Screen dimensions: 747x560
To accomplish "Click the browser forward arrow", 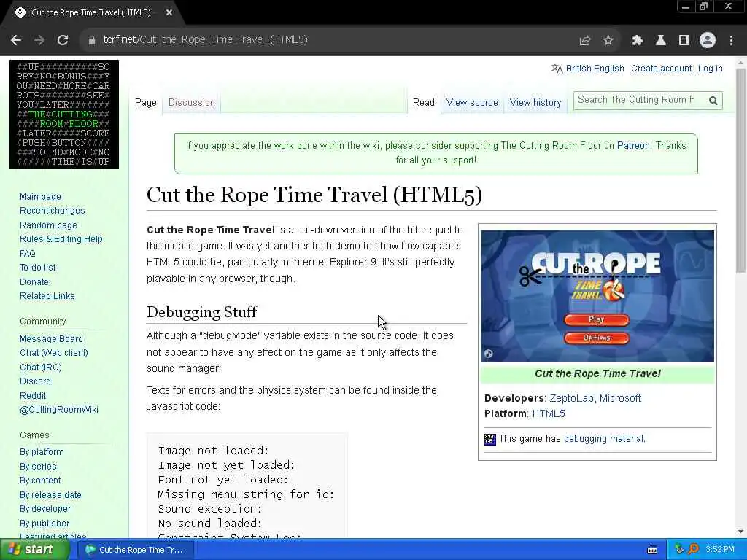I will click(39, 40).
